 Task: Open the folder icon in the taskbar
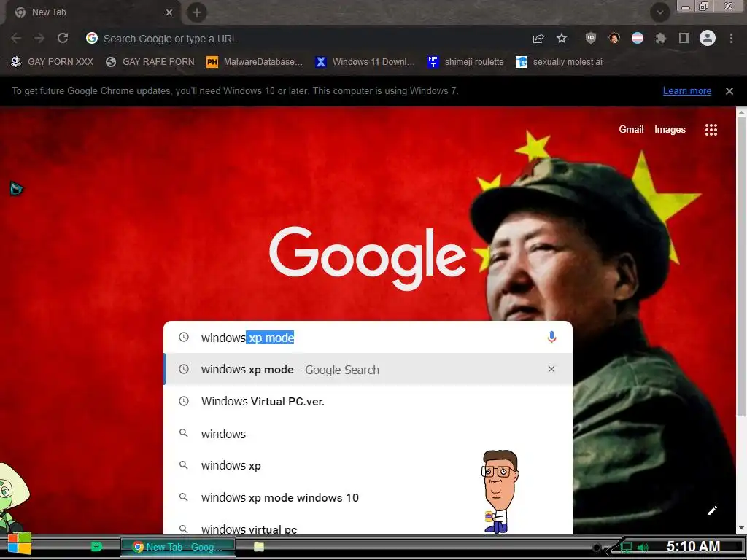click(259, 547)
